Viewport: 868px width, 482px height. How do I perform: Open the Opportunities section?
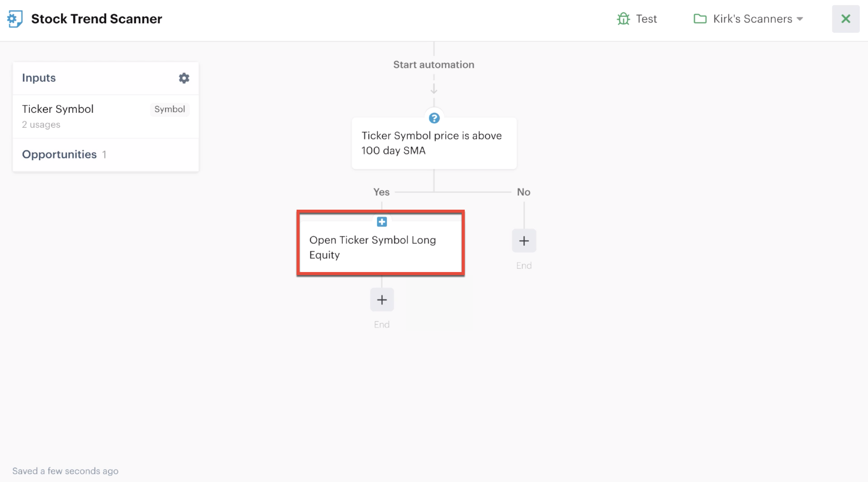(105, 155)
